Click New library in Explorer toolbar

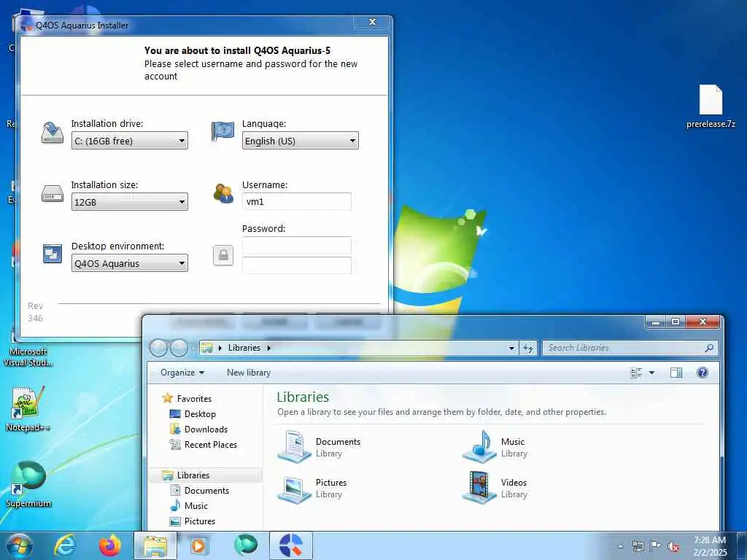[249, 373]
